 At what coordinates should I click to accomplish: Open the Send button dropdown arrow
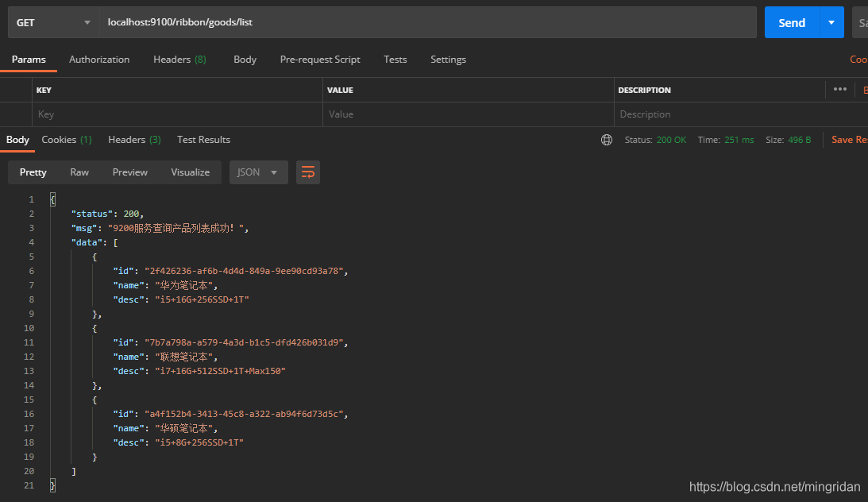[x=831, y=23]
